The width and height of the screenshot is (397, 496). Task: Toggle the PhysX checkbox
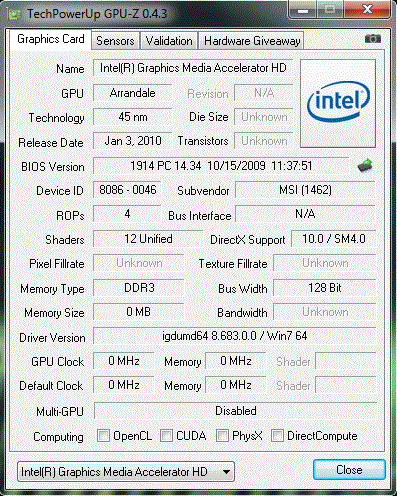[222, 436]
